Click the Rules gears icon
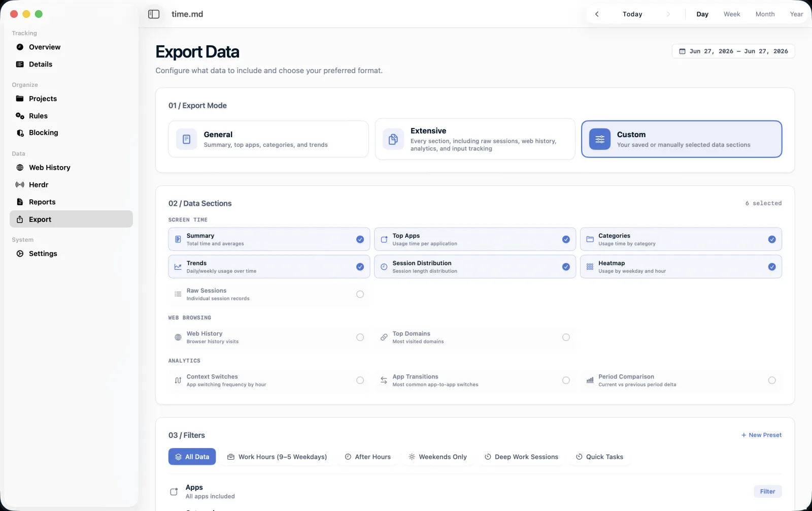This screenshot has width=812, height=511. point(20,116)
